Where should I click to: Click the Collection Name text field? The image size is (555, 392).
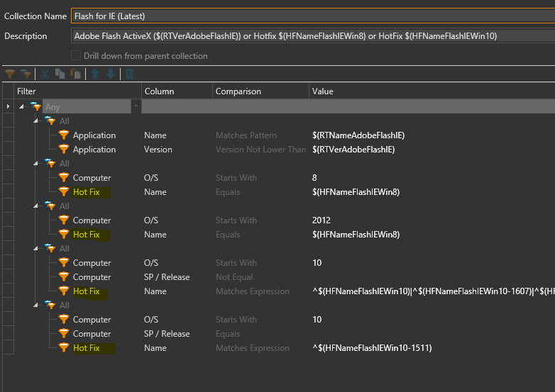(x=312, y=16)
